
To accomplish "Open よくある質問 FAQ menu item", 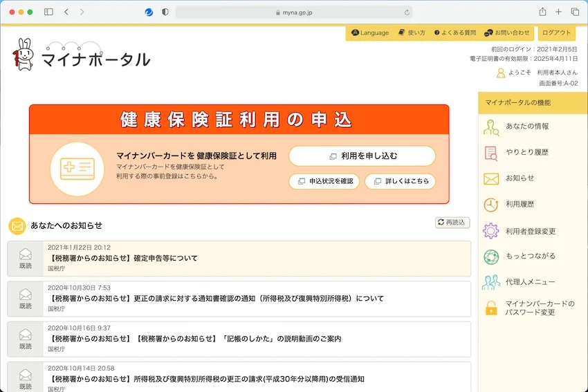I will coord(455,32).
